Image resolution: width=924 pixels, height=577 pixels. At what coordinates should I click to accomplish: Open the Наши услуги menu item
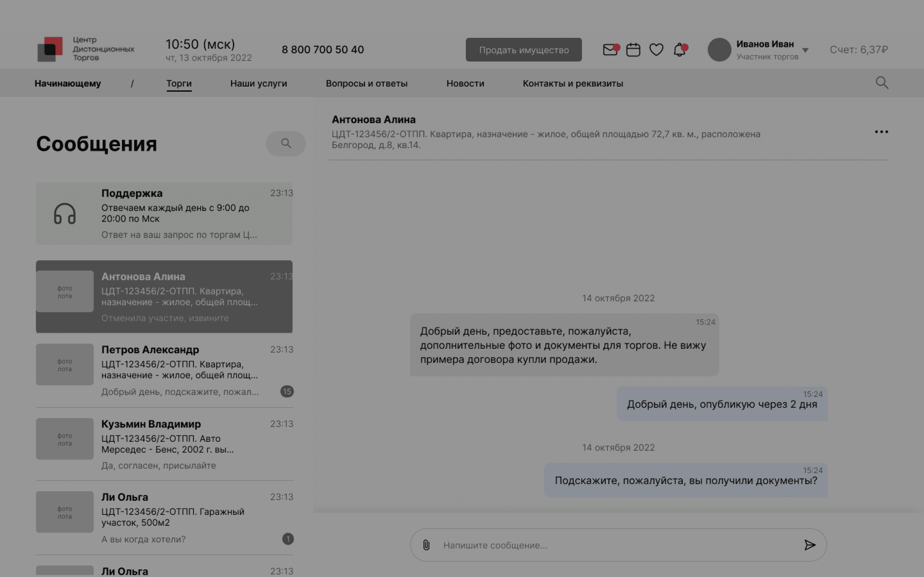point(259,83)
